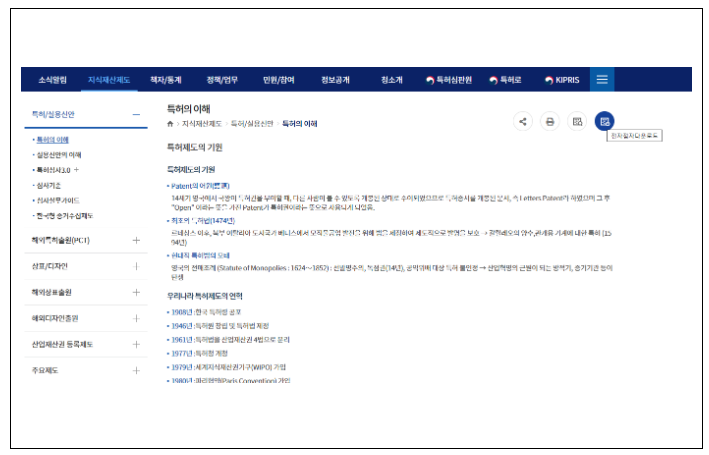This screenshot has width=709, height=455.
Task: Open the 정책/업무 menu
Action: [x=222, y=80]
